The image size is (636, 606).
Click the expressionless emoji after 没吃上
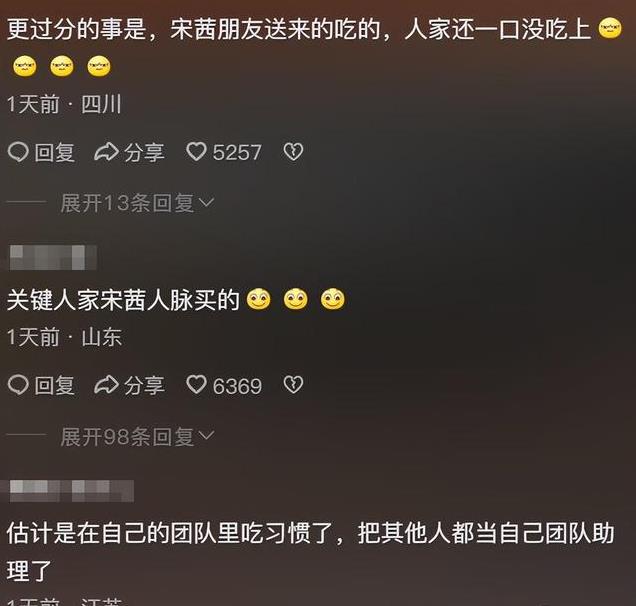point(610,28)
